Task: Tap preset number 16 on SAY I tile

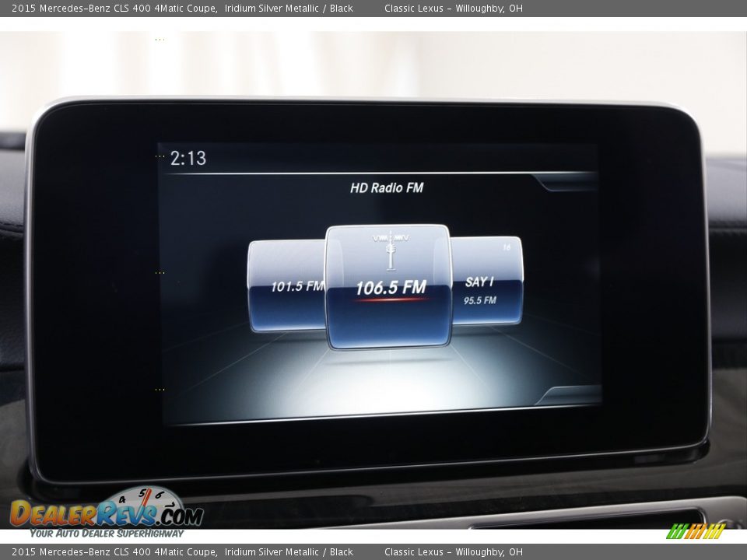Action: pyautogui.click(x=507, y=248)
